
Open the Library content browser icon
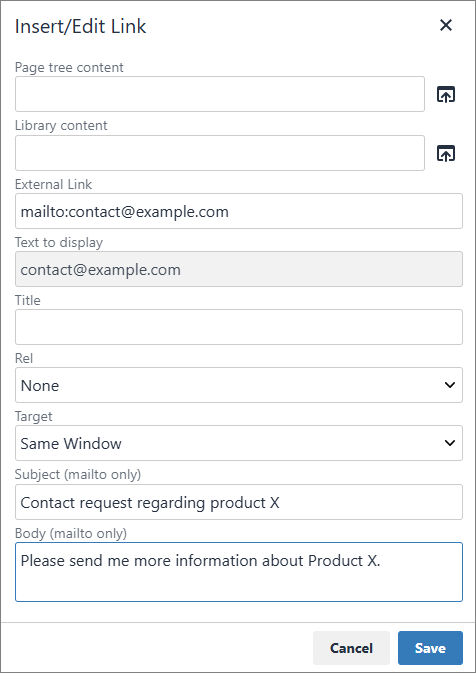446,153
